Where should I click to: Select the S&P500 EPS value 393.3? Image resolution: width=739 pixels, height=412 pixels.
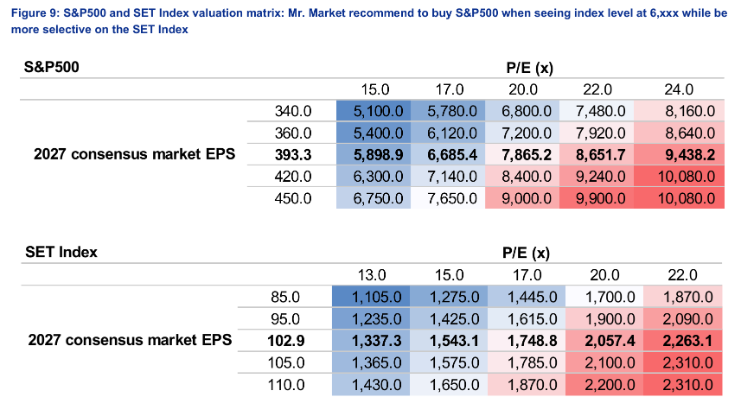[x=293, y=155]
